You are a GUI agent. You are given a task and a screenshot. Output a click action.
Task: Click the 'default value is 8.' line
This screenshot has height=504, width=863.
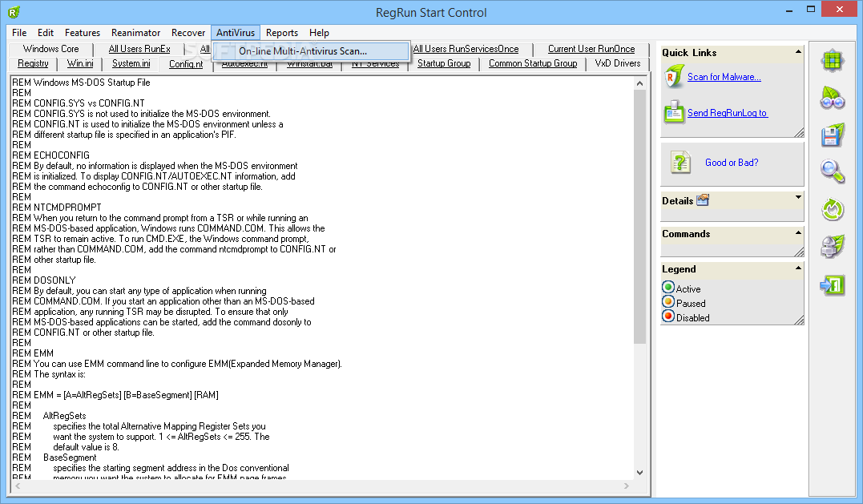tap(86, 447)
